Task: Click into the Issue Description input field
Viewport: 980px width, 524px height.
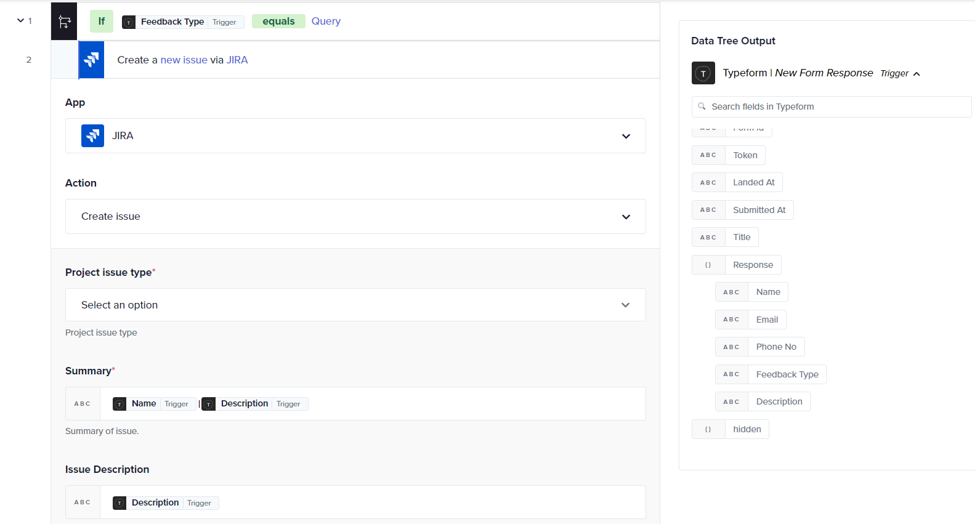Action: point(373,502)
